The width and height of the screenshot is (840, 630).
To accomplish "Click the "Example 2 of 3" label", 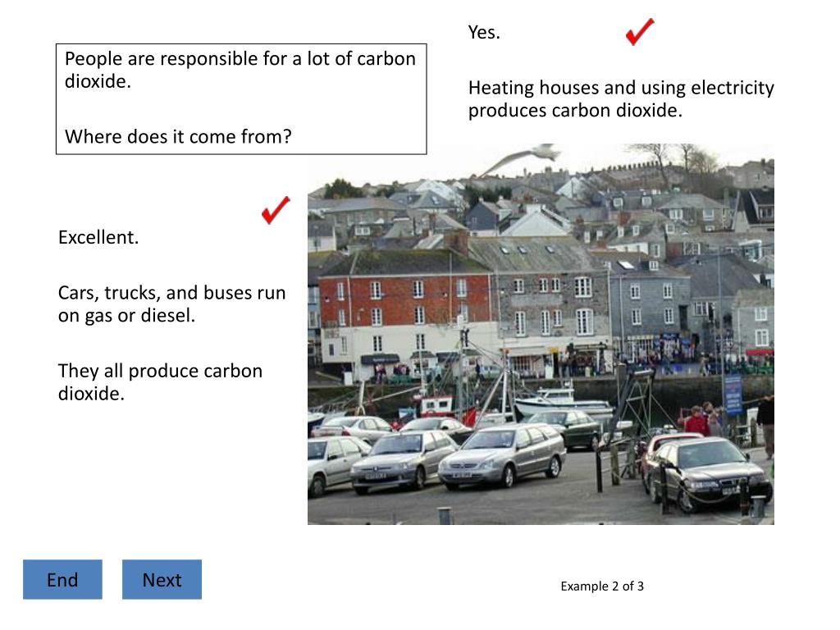I will click(x=602, y=586).
